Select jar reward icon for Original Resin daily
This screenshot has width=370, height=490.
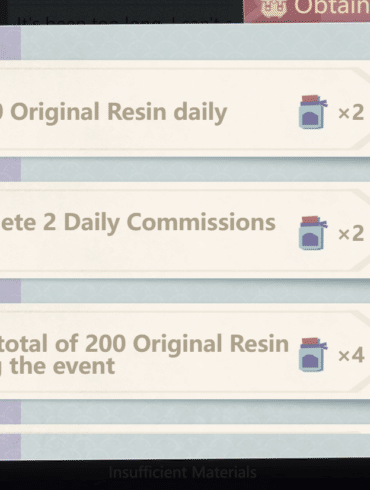(x=313, y=112)
